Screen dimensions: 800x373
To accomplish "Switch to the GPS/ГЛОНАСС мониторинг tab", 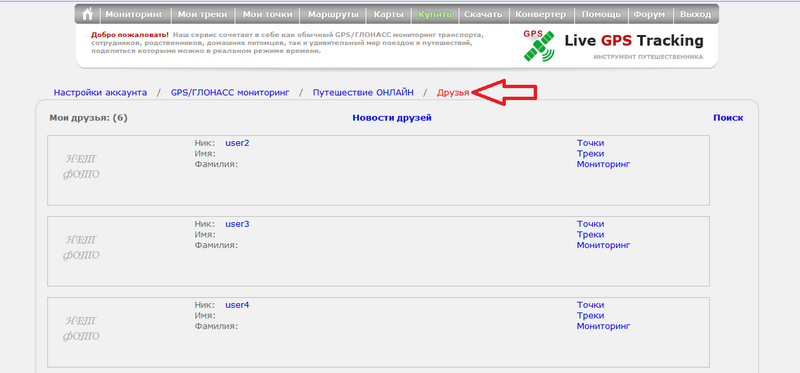I will 230,92.
